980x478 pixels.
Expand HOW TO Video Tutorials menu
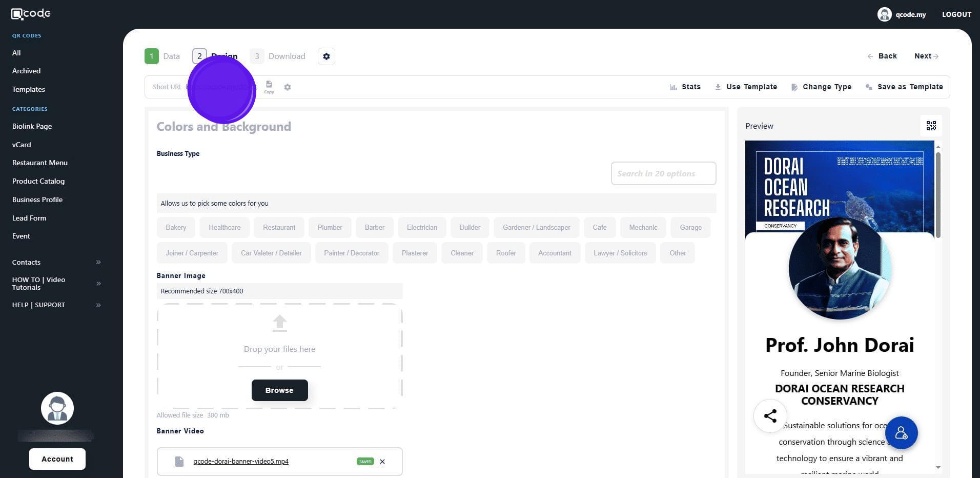click(x=56, y=284)
